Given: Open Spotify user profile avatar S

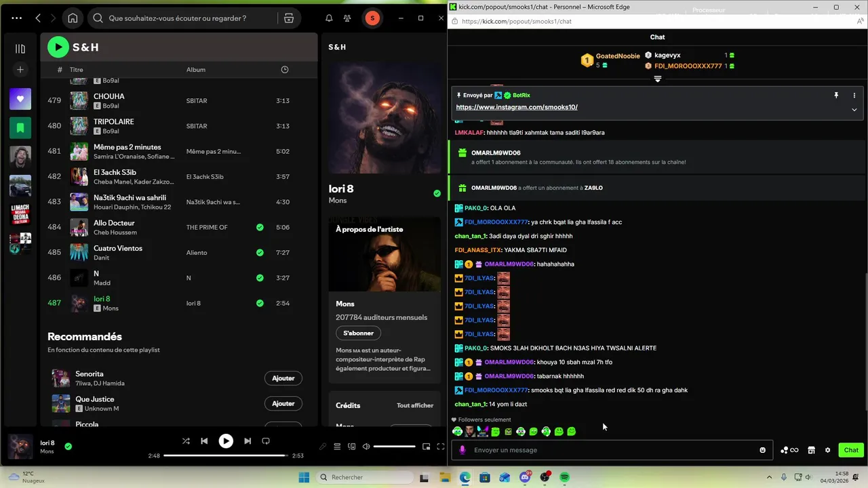Looking at the screenshot, I should tap(372, 18).
